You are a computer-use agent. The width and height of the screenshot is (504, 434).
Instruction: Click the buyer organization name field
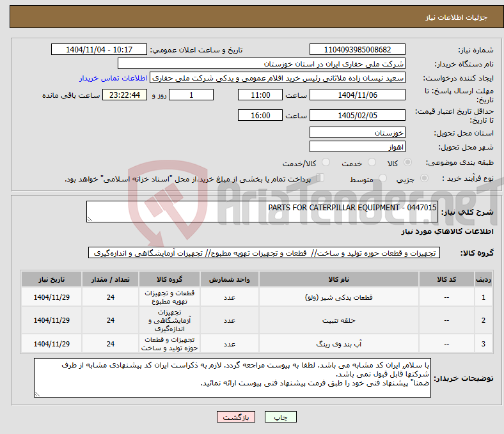262,64
